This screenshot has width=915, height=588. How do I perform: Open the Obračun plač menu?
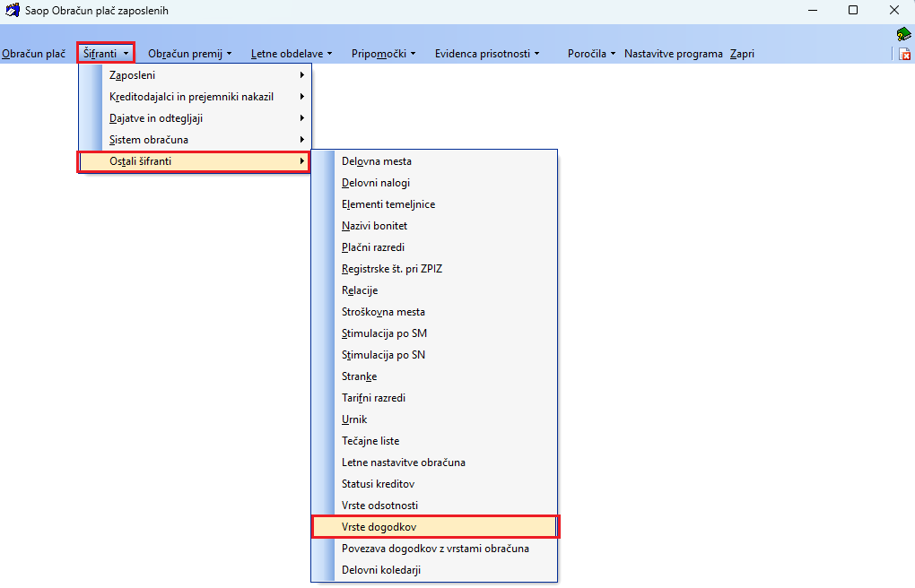pyautogui.click(x=34, y=54)
